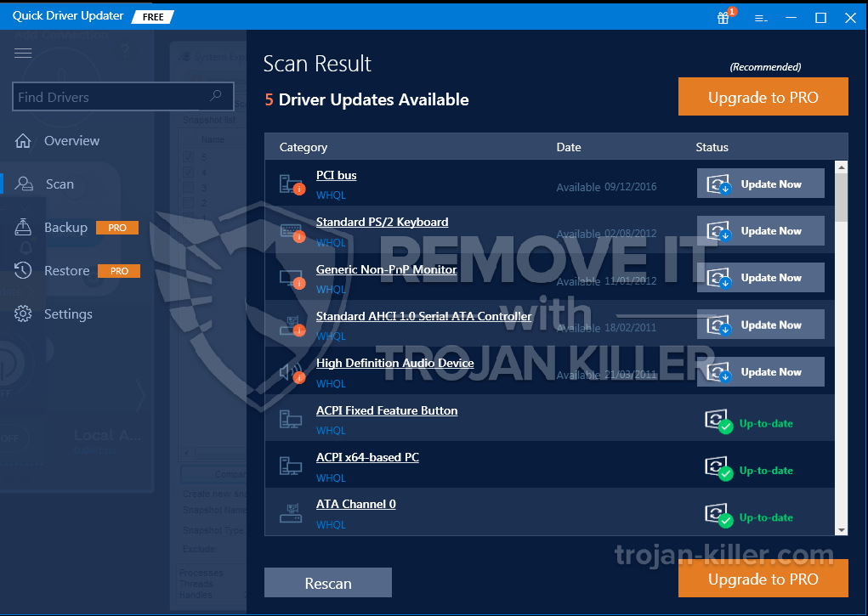The height and width of the screenshot is (616, 868).
Task: Click Update Now for Standard PS/2 Keyboard
Action: tap(761, 230)
